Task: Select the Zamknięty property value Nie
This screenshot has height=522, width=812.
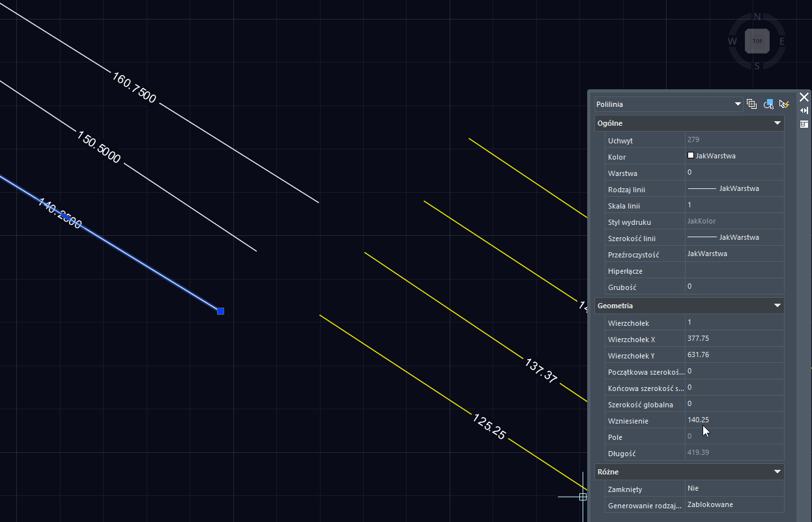Action: (x=734, y=488)
